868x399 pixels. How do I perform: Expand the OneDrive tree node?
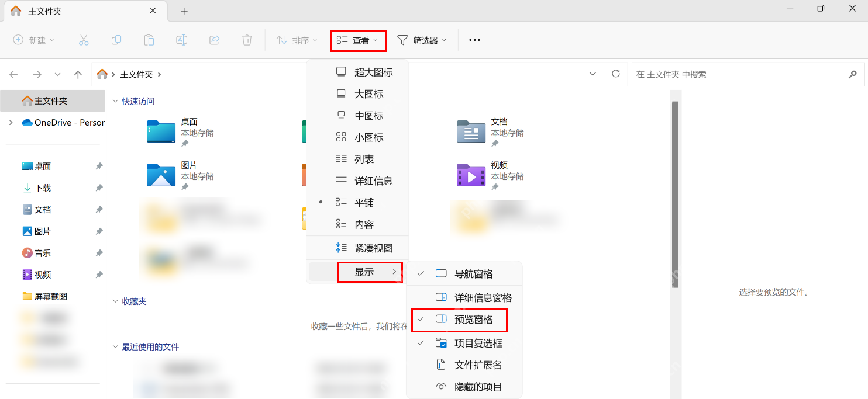tap(11, 122)
